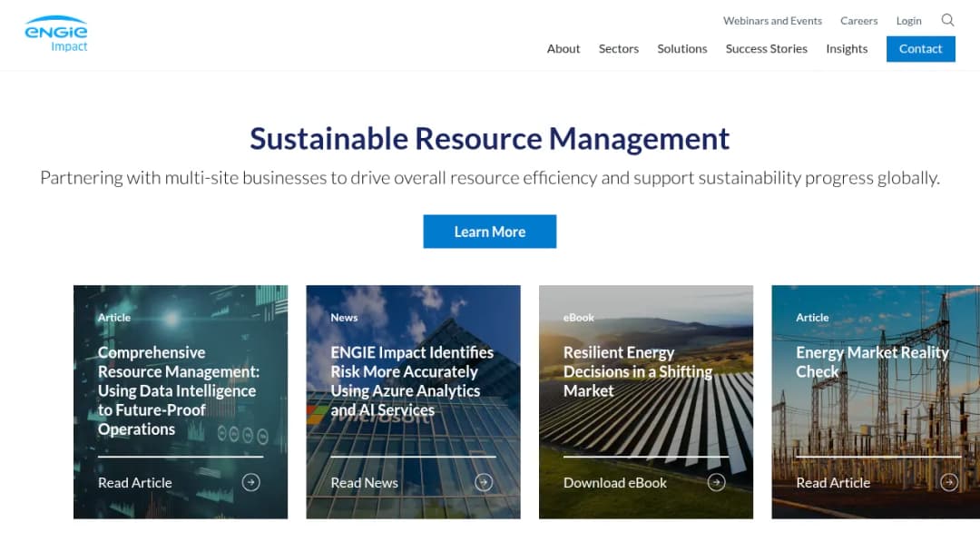Click arrow icon on Azure Analytics news card
This screenshot has width=980, height=552.
484,482
